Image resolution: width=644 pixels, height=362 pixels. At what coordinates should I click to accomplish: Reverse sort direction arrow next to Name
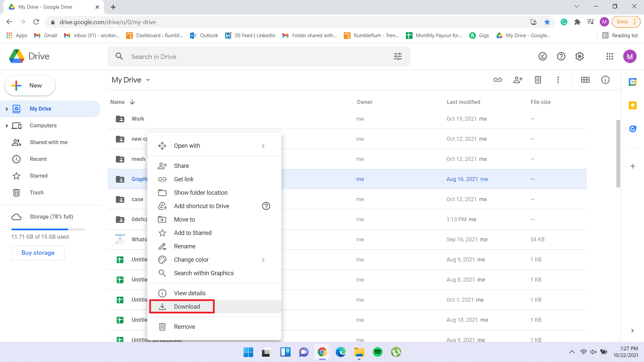click(132, 102)
